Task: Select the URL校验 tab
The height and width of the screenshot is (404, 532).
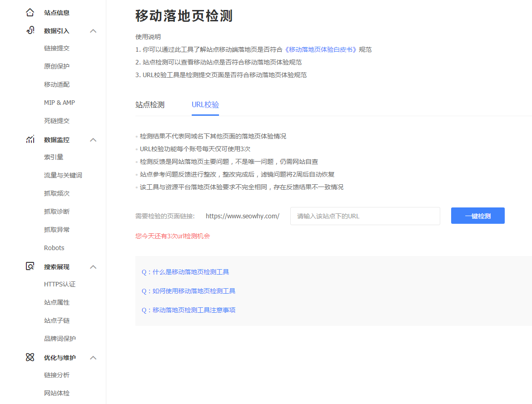Action: point(205,104)
